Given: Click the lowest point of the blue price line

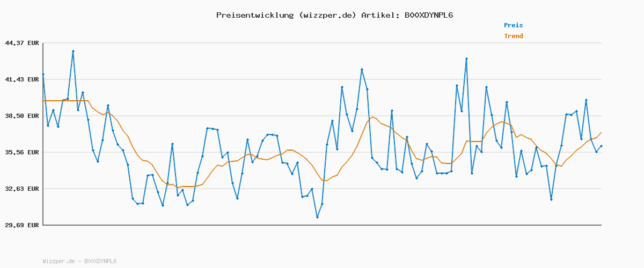Looking at the screenshot, I should coord(317,217).
